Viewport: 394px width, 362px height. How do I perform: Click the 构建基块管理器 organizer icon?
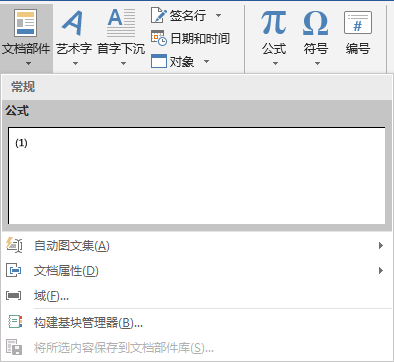pos(15,322)
